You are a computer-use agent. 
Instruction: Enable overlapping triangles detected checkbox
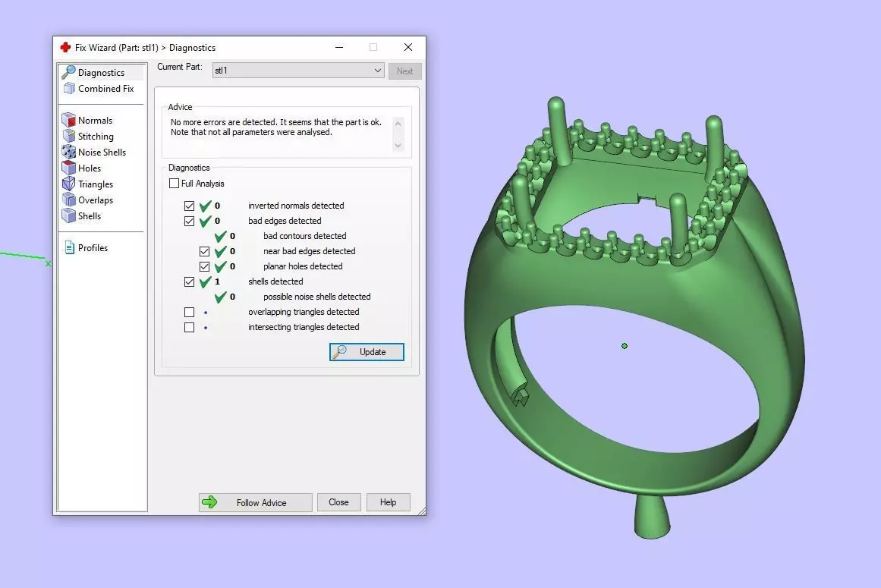pyautogui.click(x=190, y=312)
